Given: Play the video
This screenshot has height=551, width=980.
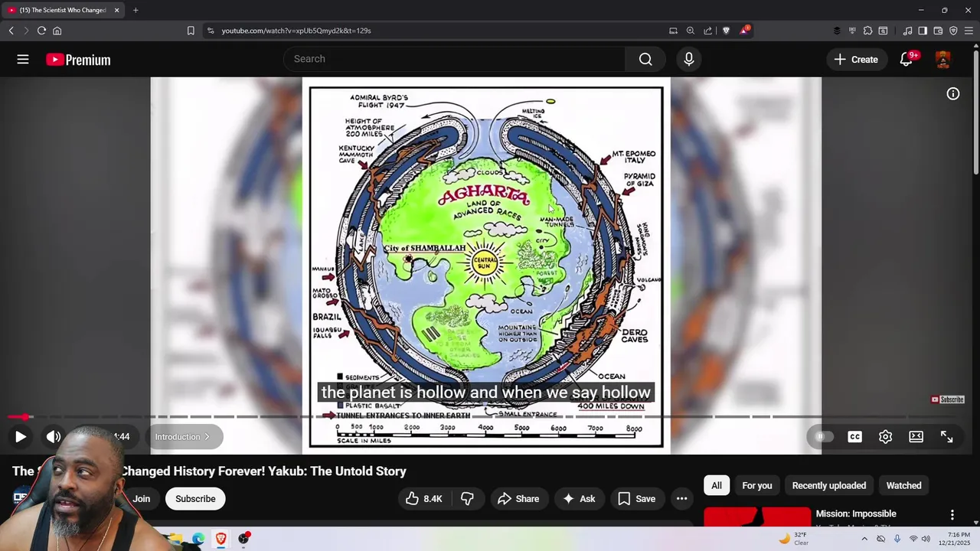Looking at the screenshot, I should (x=21, y=436).
